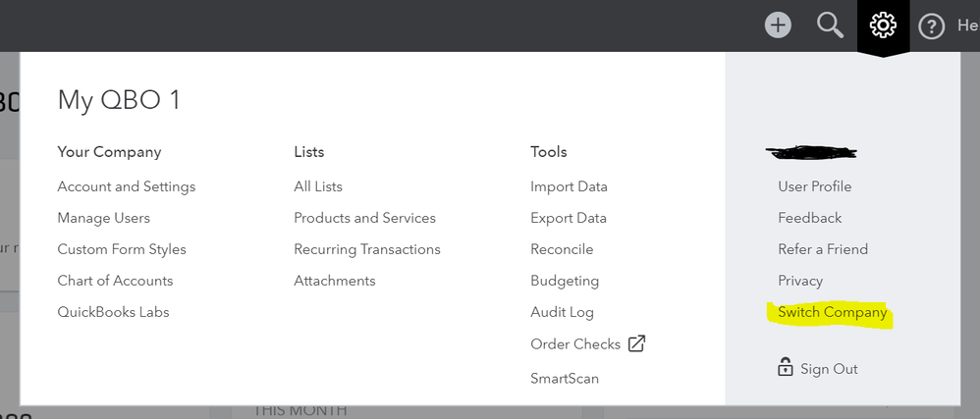The width and height of the screenshot is (980, 419).
Task: Click Order Checks link
Action: 575,344
